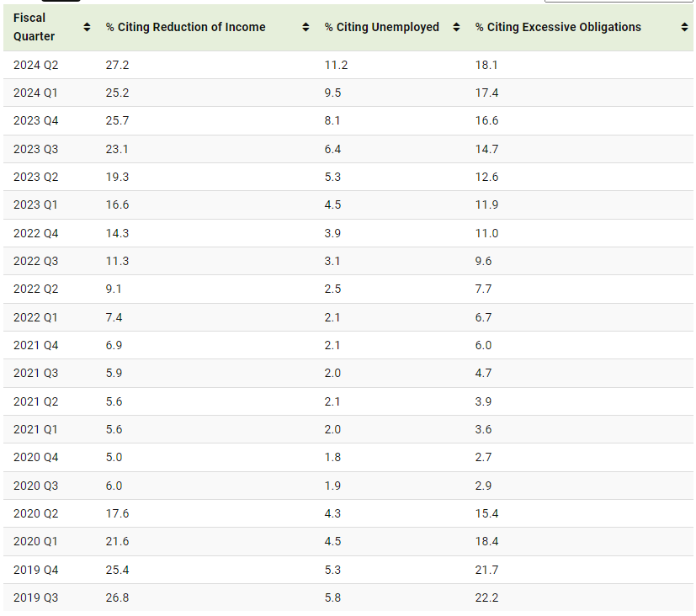This screenshot has width=696, height=616.
Task: Click the Fiscal Quarter header text
Action: click(x=34, y=27)
